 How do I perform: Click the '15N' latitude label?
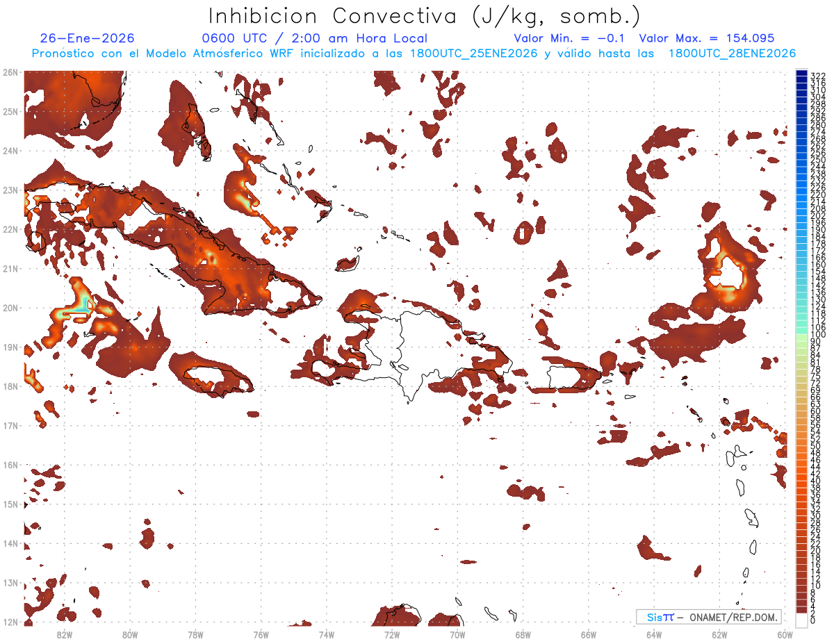tap(10, 504)
